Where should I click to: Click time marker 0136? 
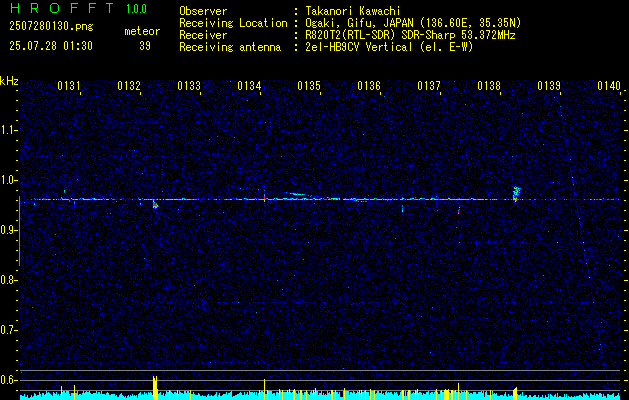369,86
